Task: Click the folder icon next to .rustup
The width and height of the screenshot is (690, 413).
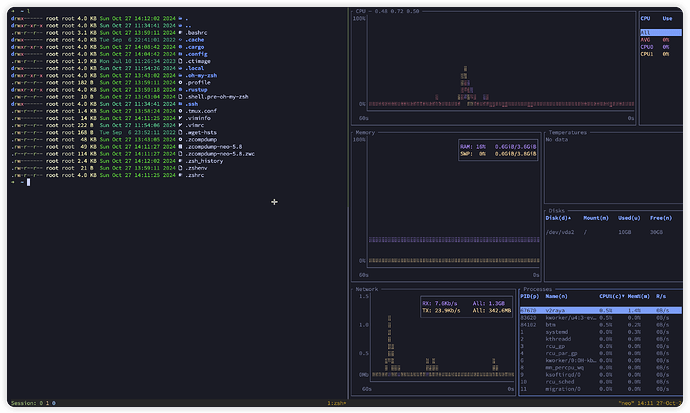Action: [180, 90]
